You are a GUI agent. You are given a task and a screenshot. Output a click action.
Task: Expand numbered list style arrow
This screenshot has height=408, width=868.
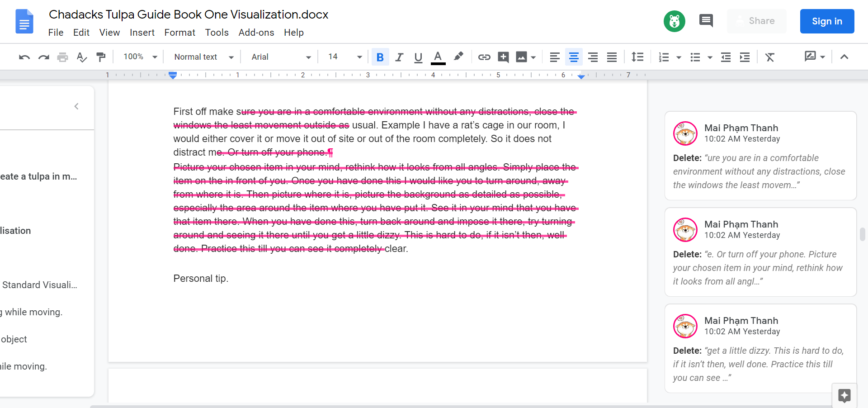click(x=679, y=57)
